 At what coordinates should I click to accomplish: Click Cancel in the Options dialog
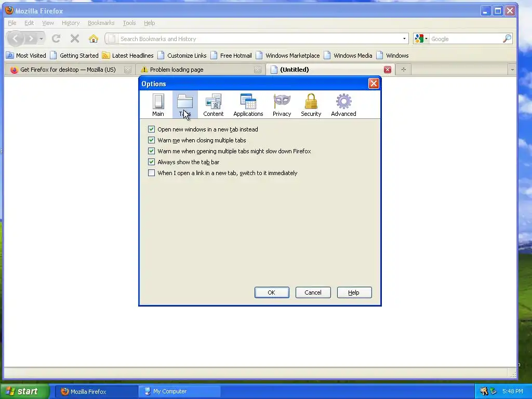tap(313, 292)
